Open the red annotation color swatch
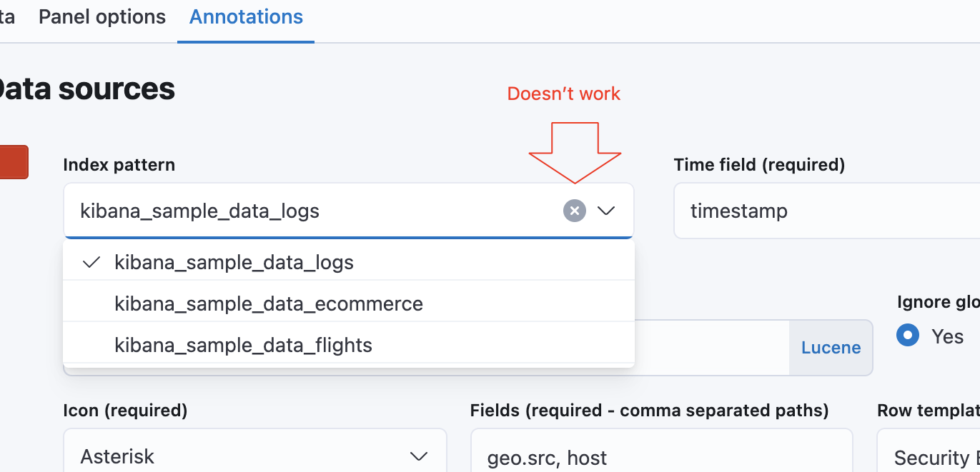 click(x=13, y=162)
